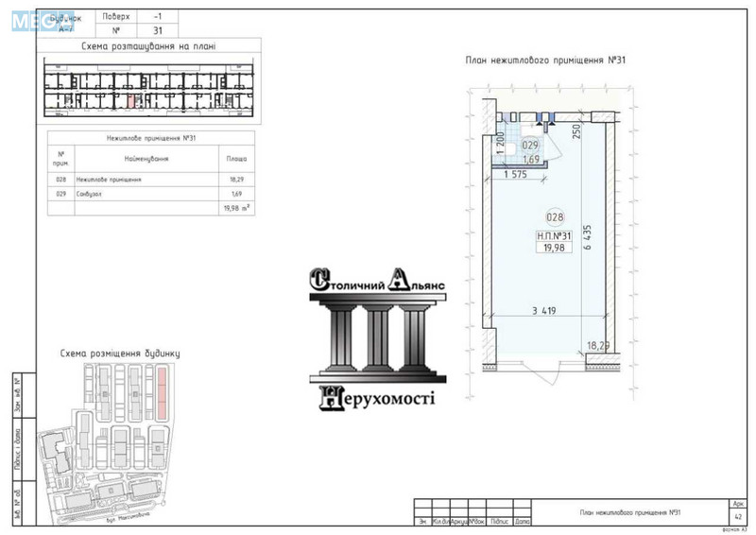Viewport: 756px width, 535px height.
Task: Click the 6 435 length dimension
Action: [587, 236]
